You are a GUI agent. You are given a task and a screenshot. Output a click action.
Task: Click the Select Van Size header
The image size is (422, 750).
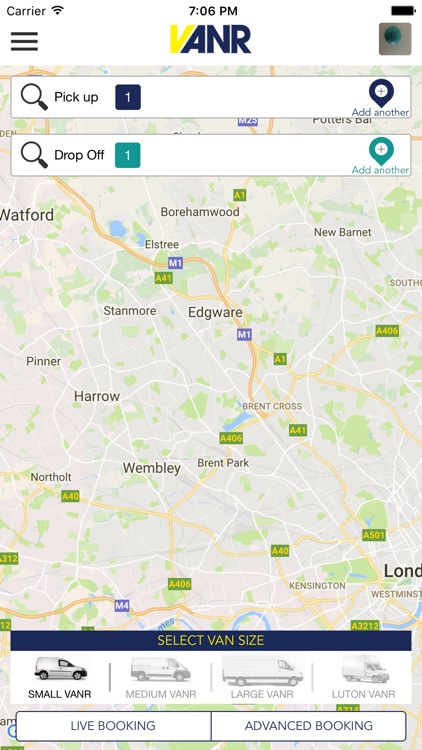pyautogui.click(x=211, y=640)
